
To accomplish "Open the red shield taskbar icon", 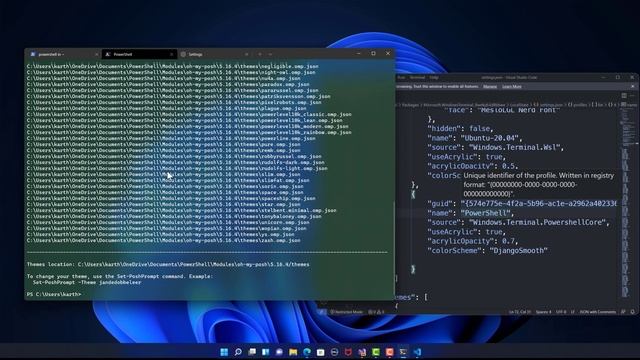I will point(348,352).
